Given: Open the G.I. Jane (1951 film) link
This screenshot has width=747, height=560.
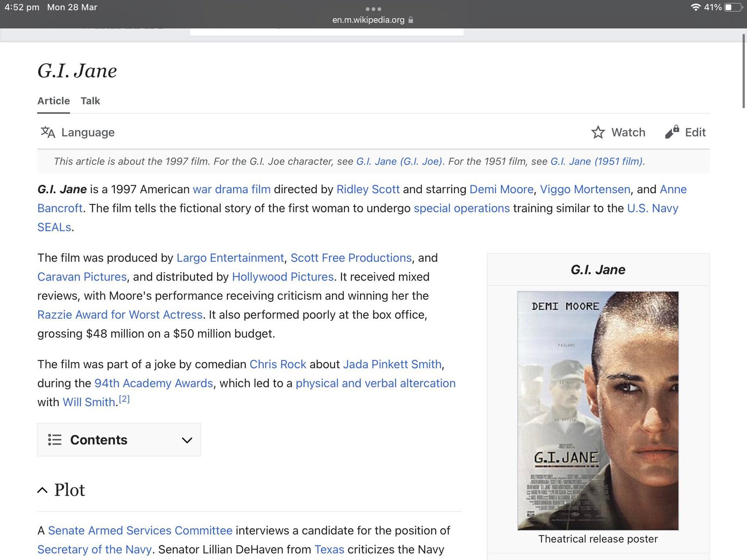Looking at the screenshot, I should click(x=597, y=161).
